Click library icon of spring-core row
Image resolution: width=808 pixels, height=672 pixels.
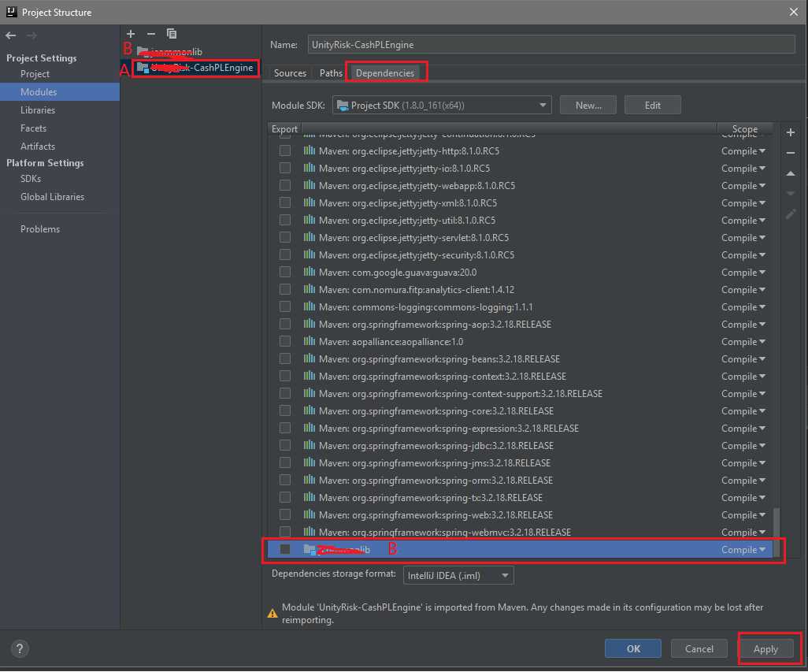pos(309,410)
